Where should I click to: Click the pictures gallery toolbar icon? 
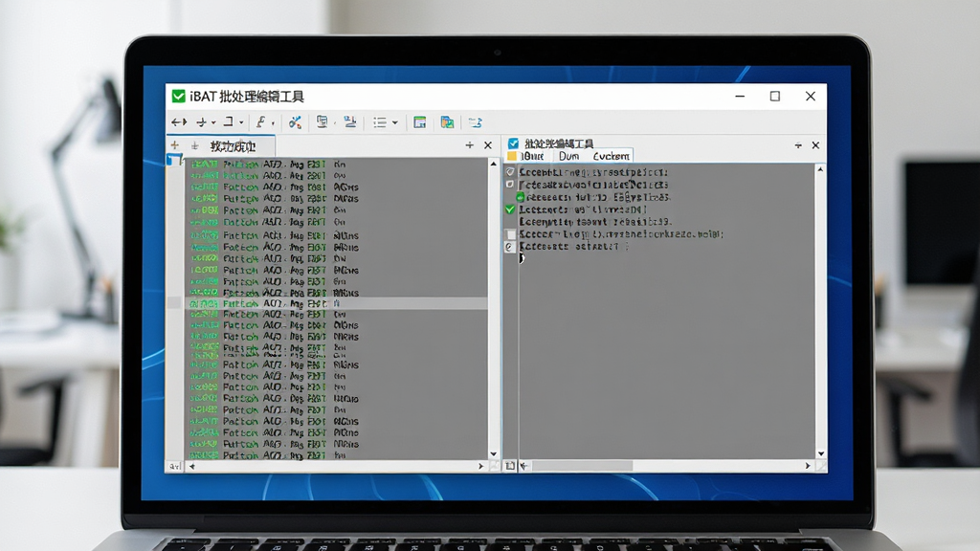pyautogui.click(x=447, y=122)
